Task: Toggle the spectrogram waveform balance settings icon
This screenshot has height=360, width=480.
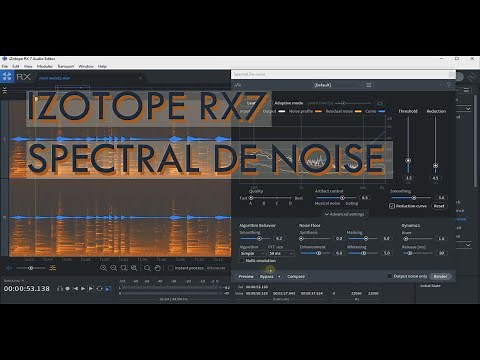Action: (x=52, y=268)
